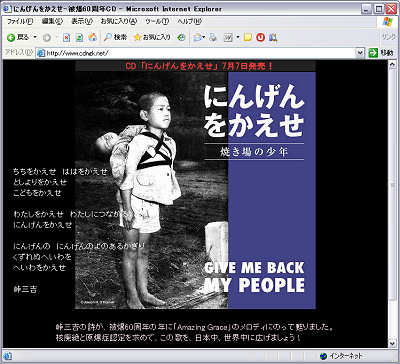Viewport: 400px width, 364px height.
Task: Click the poem line にんげんをかえせ
Action: tap(43, 225)
